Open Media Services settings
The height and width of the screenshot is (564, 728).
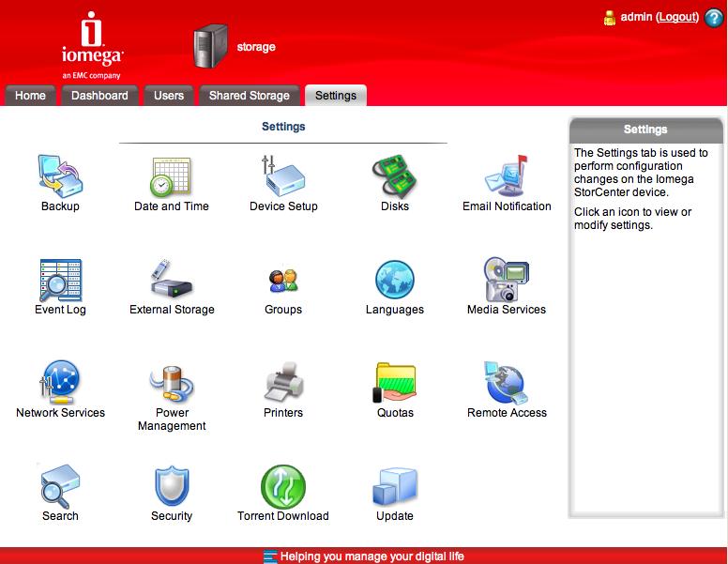point(507,279)
